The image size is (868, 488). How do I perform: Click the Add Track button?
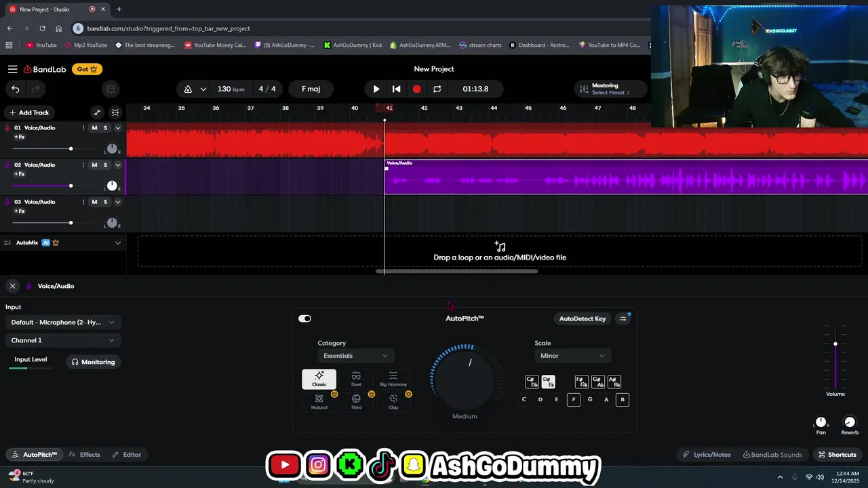pos(28,113)
